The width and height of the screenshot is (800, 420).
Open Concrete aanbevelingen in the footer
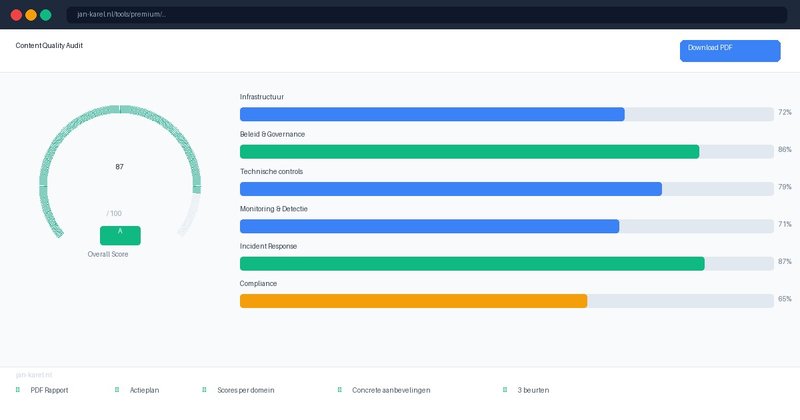pyautogui.click(x=391, y=390)
